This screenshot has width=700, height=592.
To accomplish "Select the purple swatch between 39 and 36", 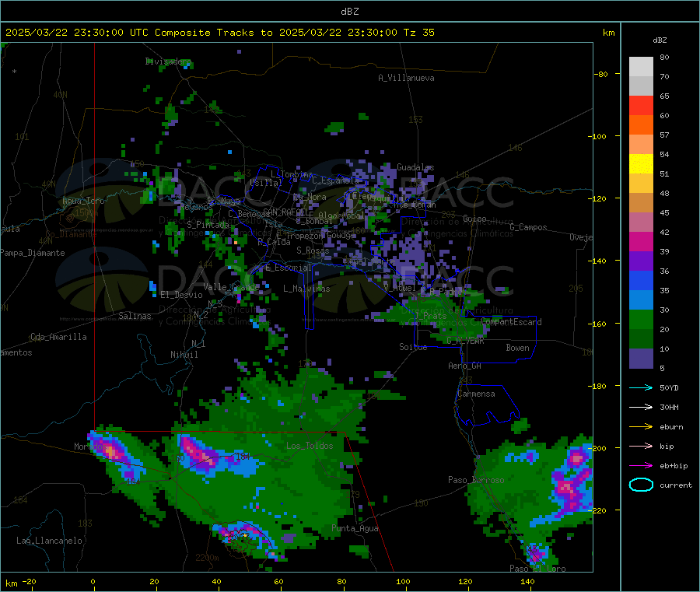I will point(641,261).
